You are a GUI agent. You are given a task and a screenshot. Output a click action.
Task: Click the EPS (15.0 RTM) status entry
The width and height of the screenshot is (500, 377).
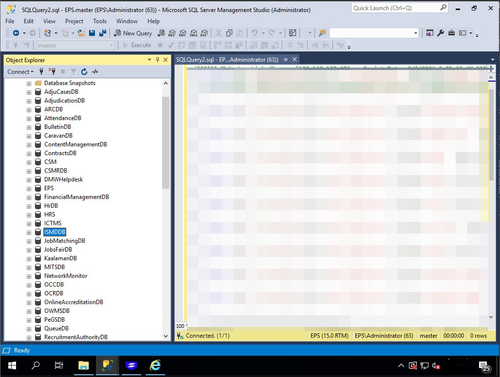(x=329, y=336)
